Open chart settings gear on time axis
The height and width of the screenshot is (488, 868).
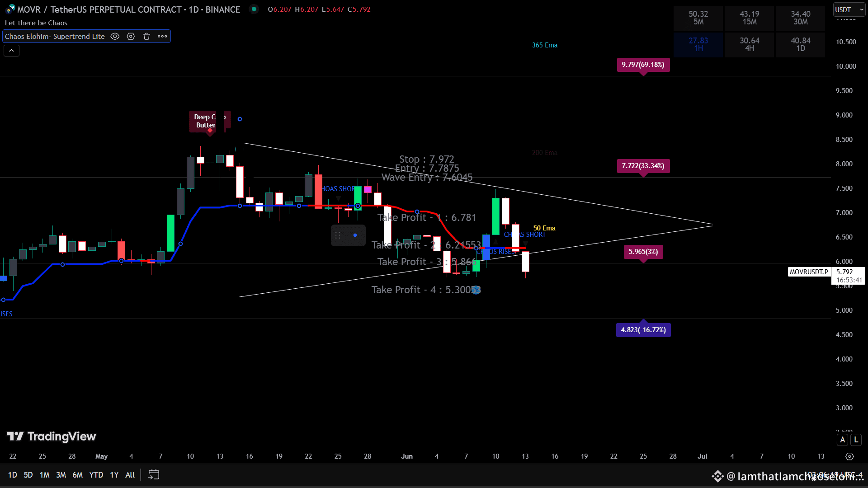(849, 456)
